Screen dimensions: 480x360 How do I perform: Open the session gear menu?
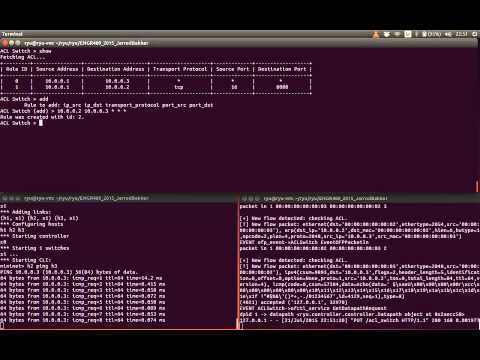pyautogui.click(x=475, y=34)
